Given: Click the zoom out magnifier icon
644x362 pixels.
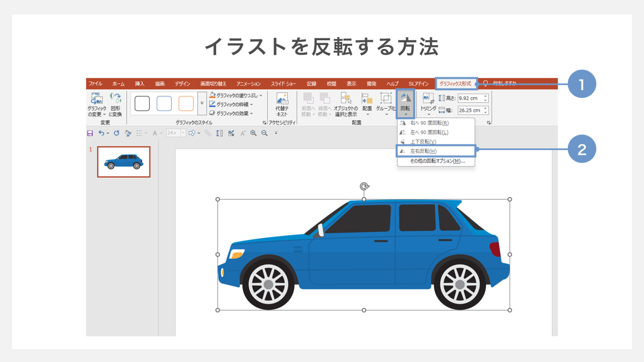Looking at the screenshot, I should point(265,133).
